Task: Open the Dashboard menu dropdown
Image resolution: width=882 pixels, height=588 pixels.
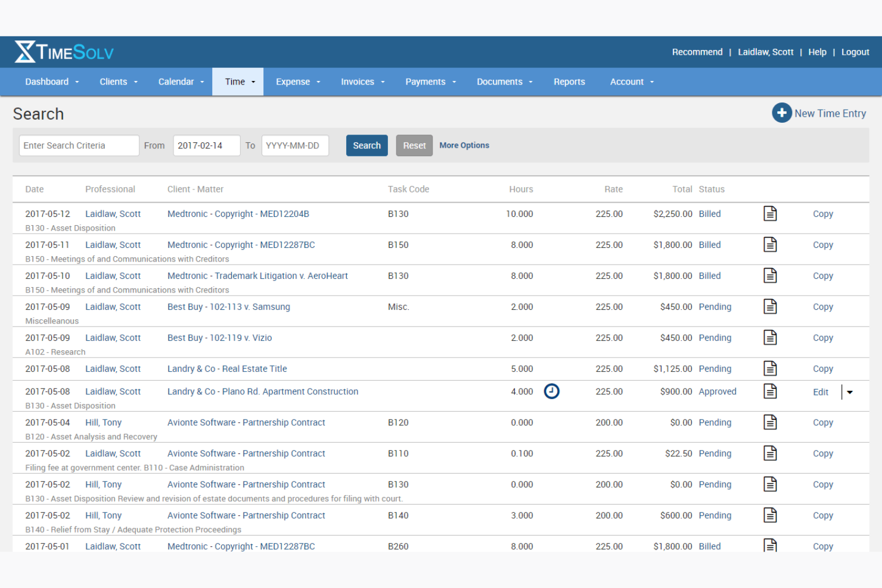Action: [x=52, y=82]
